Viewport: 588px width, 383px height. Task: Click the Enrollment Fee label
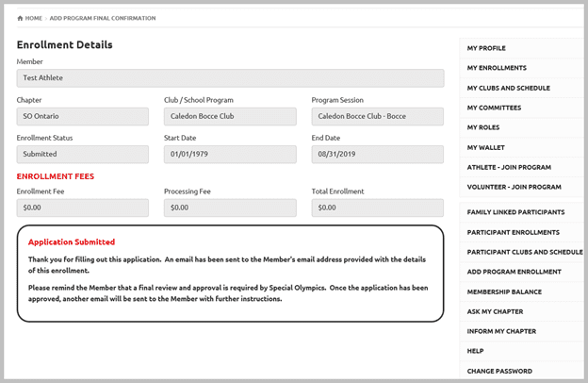click(x=41, y=191)
